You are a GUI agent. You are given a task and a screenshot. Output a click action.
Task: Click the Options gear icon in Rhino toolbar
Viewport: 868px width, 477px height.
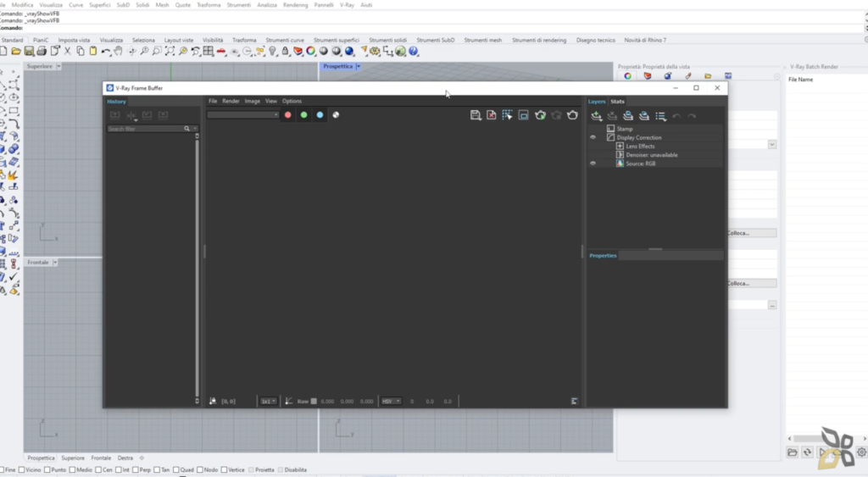375,51
